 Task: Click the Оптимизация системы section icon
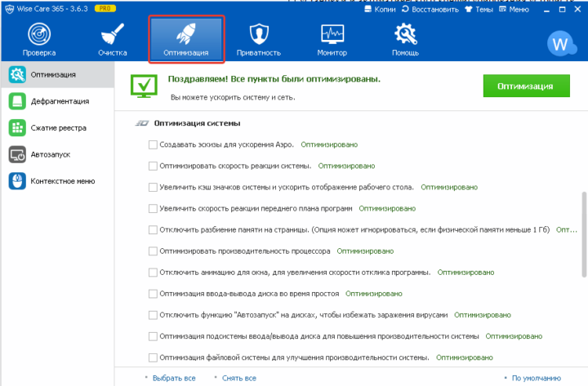tap(142, 123)
